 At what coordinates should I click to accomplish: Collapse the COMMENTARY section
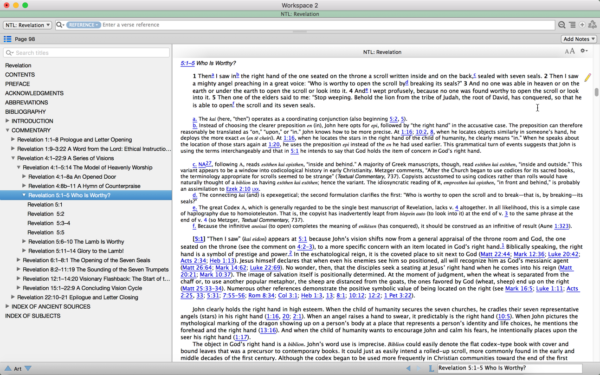point(7,130)
